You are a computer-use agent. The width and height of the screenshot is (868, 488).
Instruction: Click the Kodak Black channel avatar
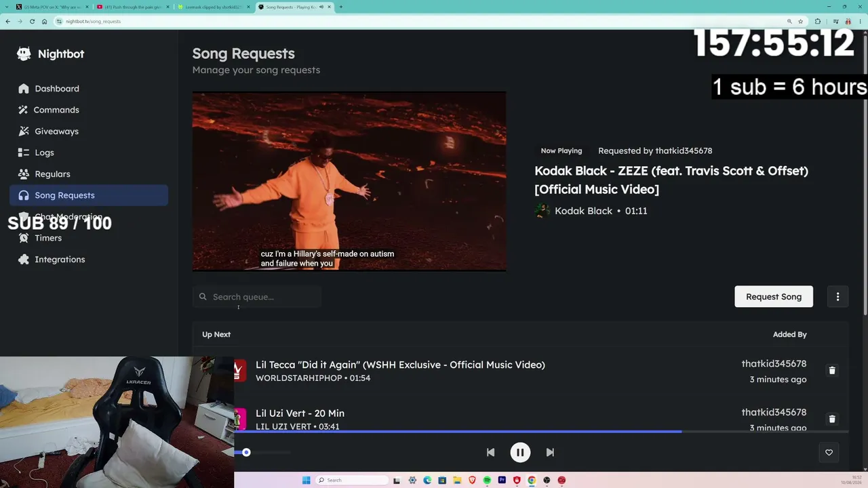542,211
